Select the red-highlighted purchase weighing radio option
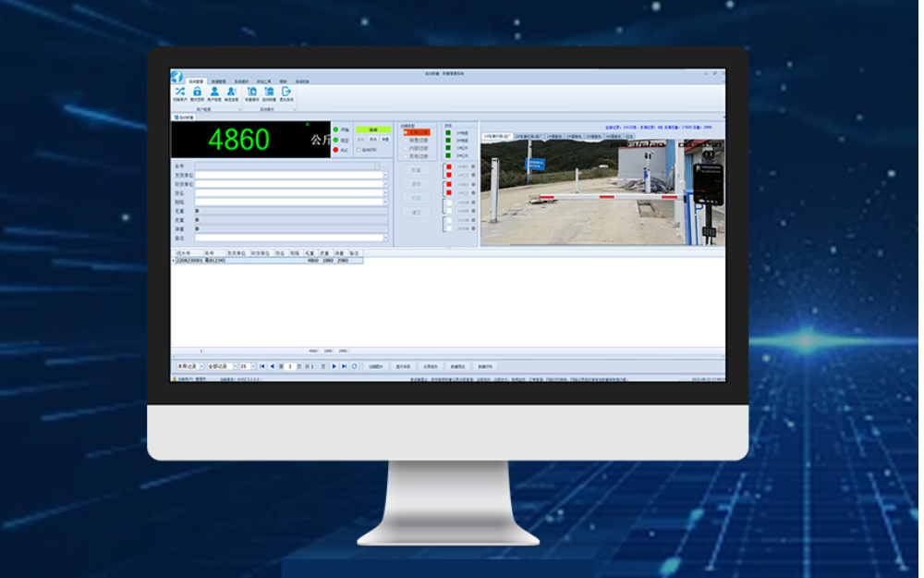 click(417, 132)
